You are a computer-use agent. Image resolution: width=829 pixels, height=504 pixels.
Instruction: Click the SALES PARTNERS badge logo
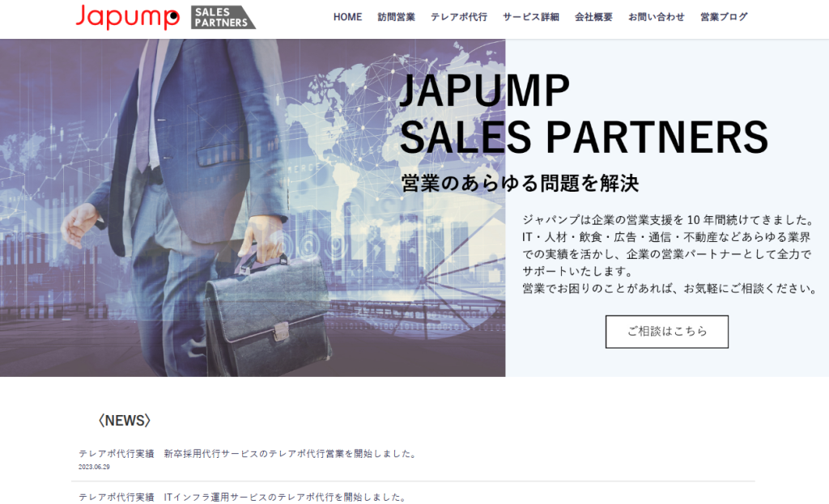[223, 18]
